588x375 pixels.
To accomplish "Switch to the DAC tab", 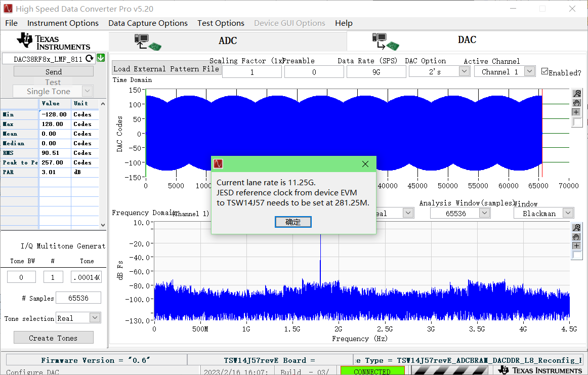I will (467, 40).
